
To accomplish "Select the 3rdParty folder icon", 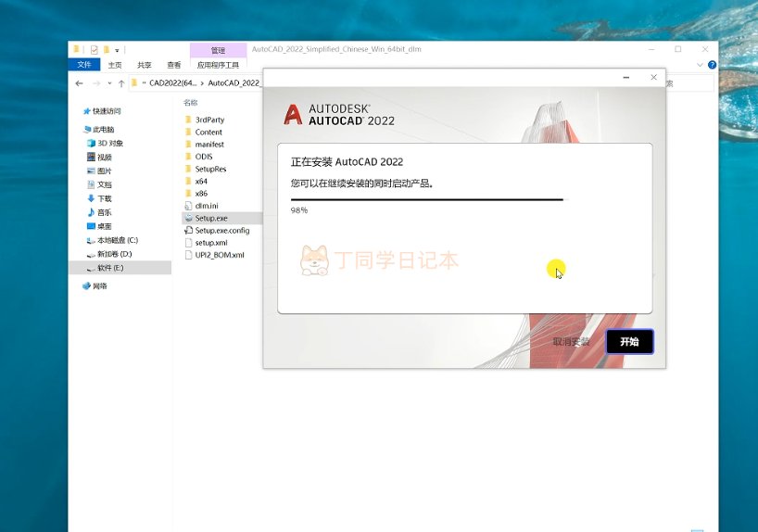I will point(188,120).
